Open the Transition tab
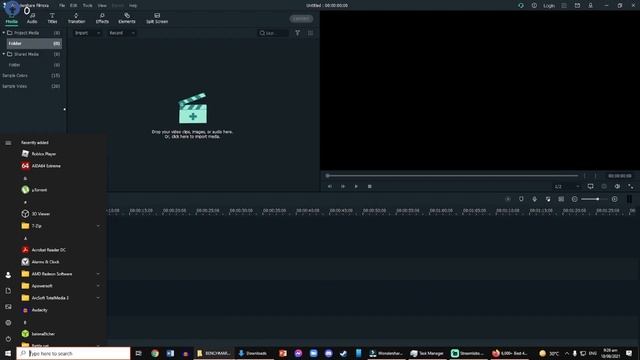This screenshot has width=640, height=360. coord(76,18)
